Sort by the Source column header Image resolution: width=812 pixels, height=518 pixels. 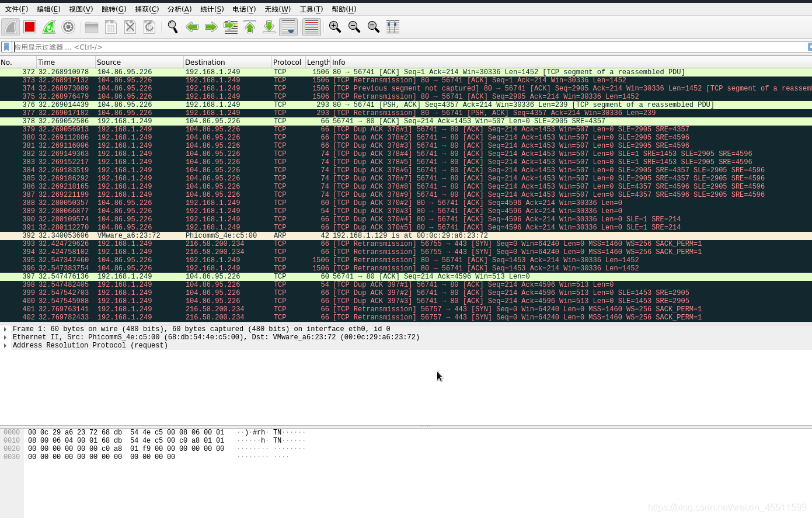[x=139, y=62]
